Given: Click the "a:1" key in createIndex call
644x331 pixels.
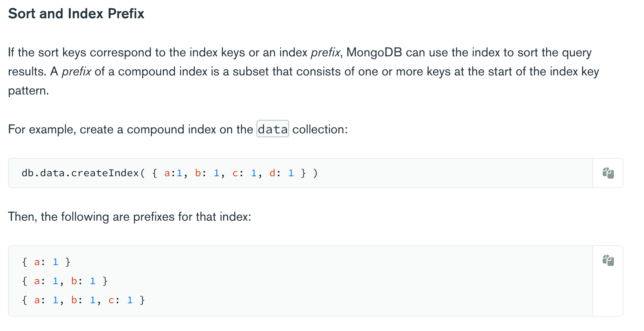Looking at the screenshot, I should (x=173, y=173).
